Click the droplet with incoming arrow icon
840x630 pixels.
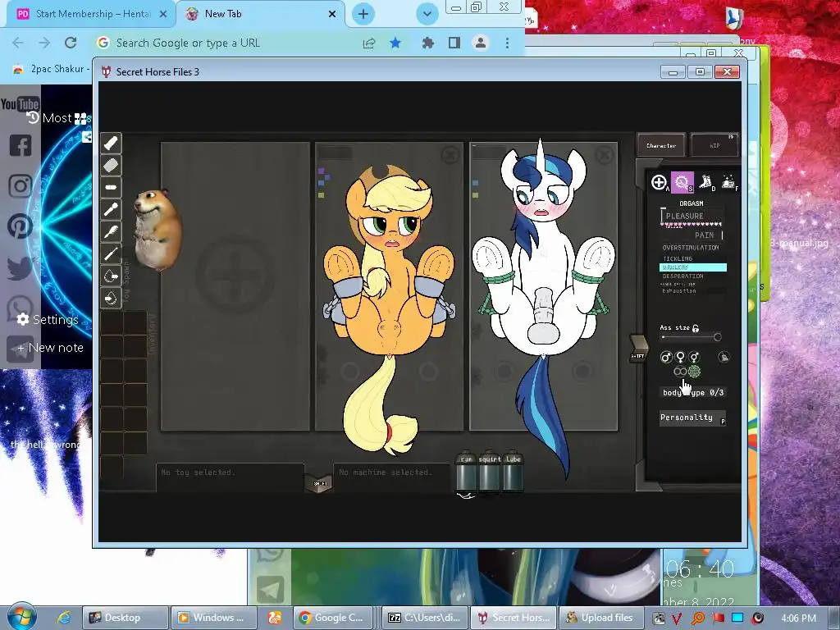coord(111,297)
